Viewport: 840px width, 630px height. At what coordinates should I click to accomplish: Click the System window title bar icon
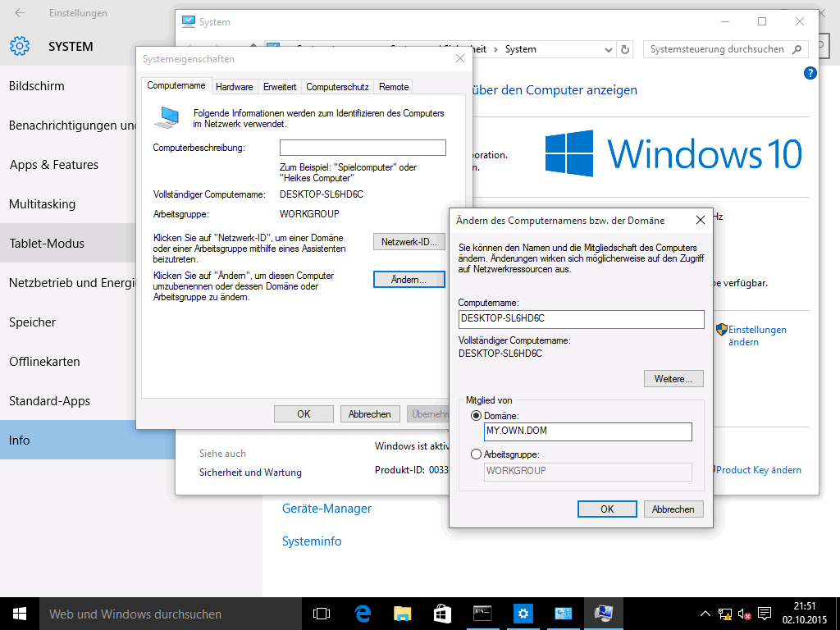tap(189, 21)
